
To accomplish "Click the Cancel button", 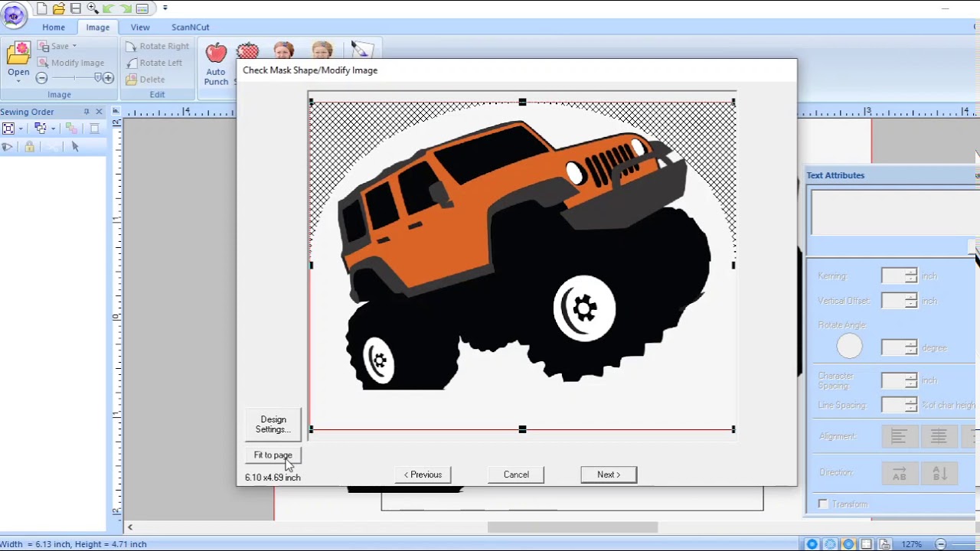I will point(516,474).
